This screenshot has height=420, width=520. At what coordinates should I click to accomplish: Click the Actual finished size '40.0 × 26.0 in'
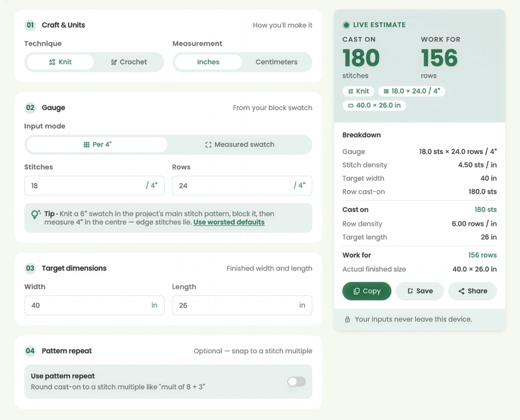pos(474,269)
